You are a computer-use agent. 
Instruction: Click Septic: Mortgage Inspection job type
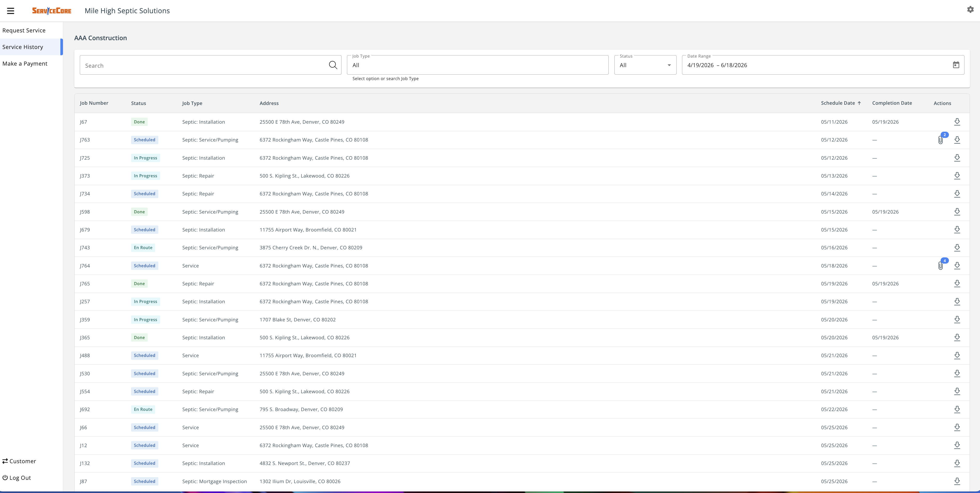click(215, 481)
